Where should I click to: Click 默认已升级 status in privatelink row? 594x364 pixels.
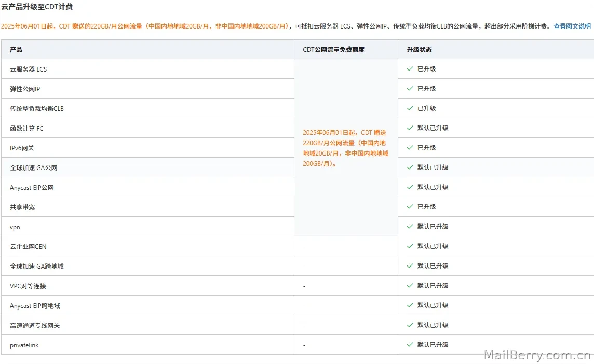433,344
